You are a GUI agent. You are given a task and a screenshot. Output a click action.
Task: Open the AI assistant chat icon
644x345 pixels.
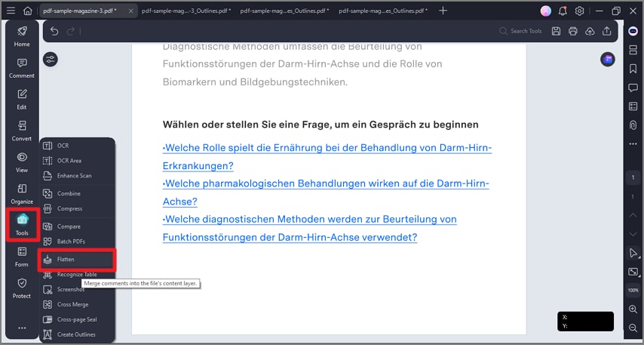point(633,31)
